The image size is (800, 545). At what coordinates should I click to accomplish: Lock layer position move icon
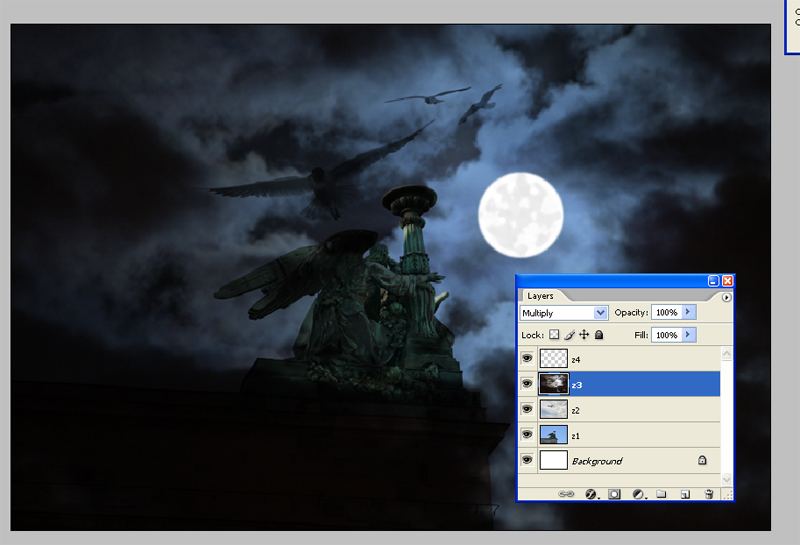tap(584, 335)
